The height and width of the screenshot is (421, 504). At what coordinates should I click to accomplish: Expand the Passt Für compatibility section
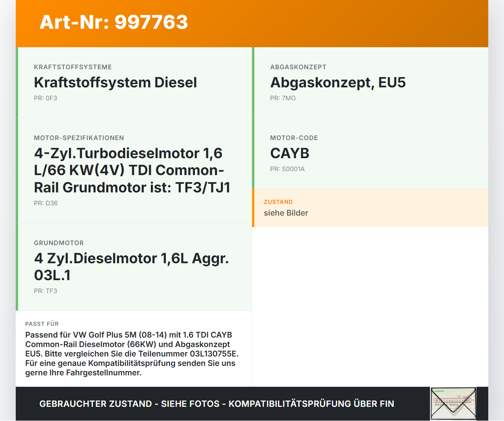(x=134, y=348)
